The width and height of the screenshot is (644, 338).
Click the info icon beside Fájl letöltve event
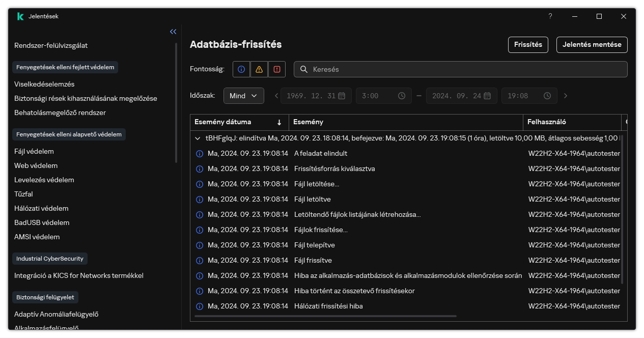point(200,199)
